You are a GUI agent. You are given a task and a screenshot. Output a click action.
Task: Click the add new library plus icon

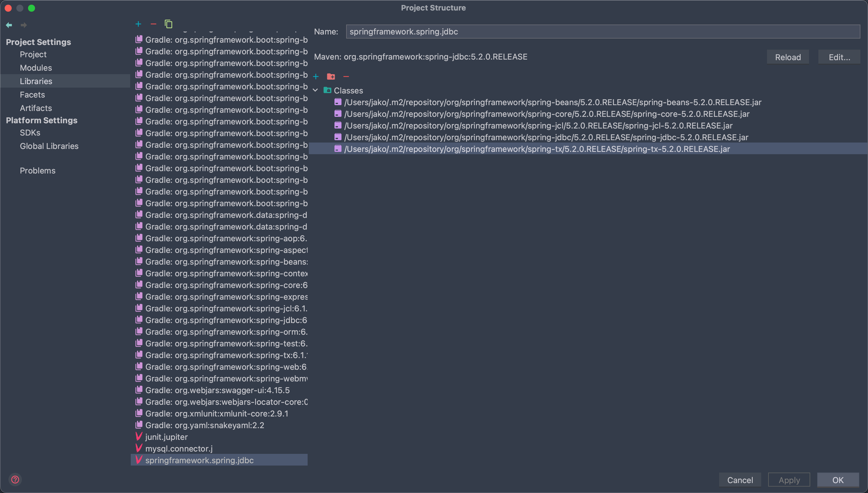coord(138,24)
